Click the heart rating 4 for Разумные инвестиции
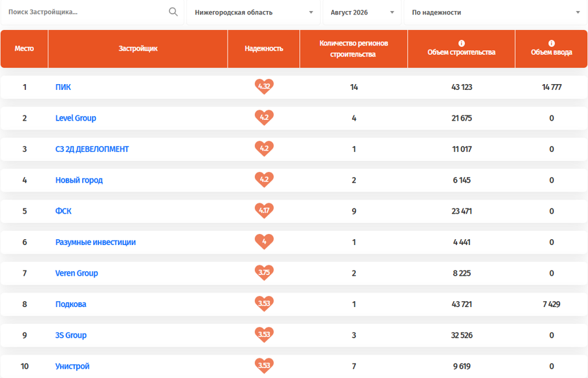588x378 pixels. (x=264, y=242)
